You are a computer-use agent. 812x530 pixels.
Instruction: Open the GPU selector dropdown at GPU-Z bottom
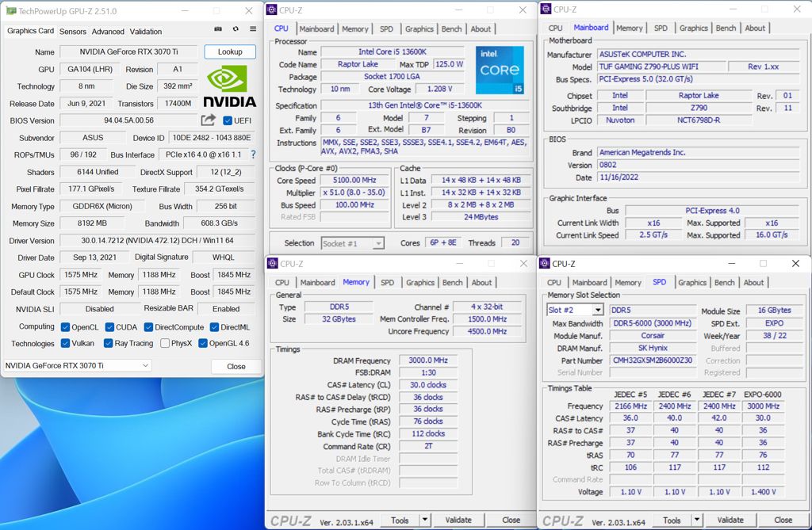coord(77,365)
